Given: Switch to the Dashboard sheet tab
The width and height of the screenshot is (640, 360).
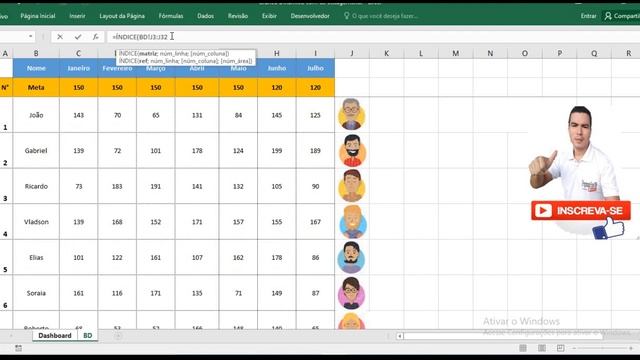Looking at the screenshot, I should tap(55, 336).
